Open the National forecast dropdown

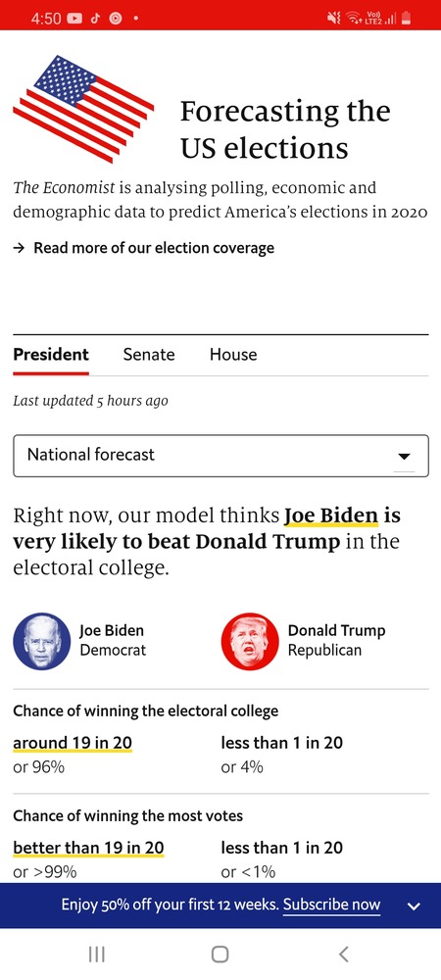pyautogui.click(x=220, y=456)
